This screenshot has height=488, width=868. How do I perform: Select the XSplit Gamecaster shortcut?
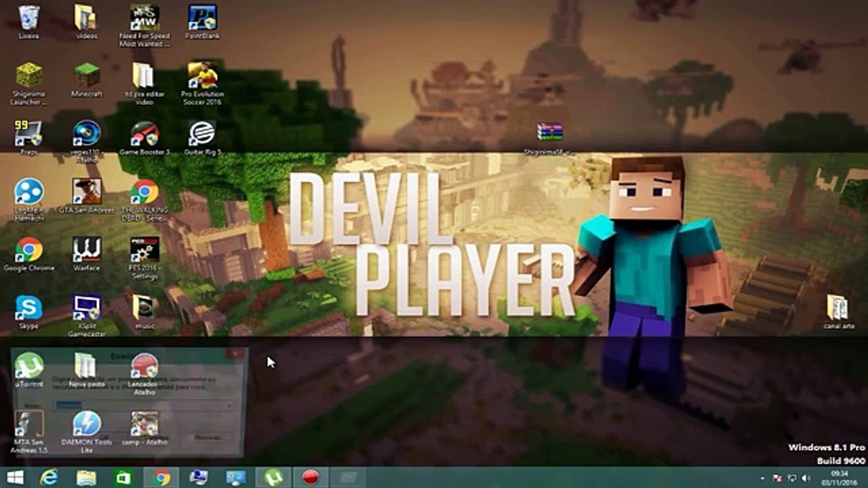[87, 316]
